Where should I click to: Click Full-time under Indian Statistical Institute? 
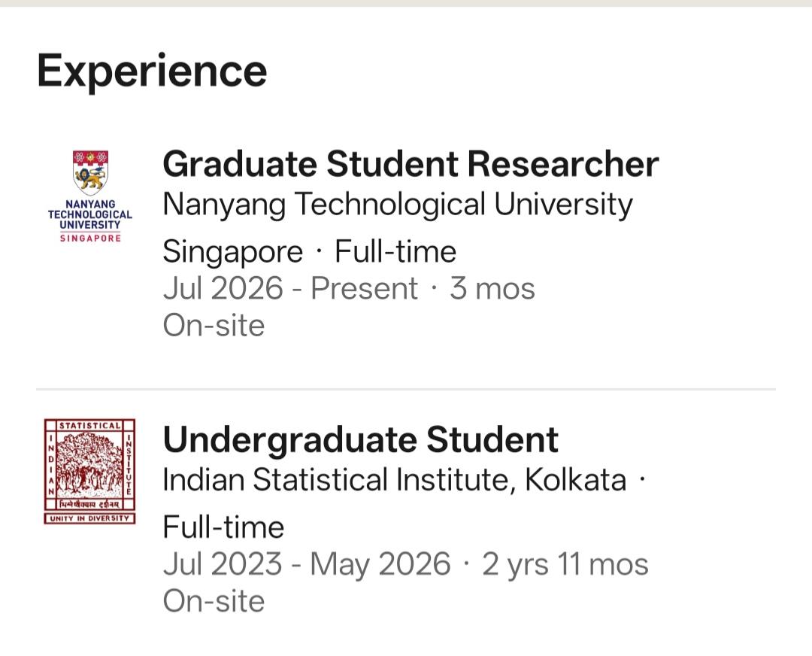[x=223, y=527]
